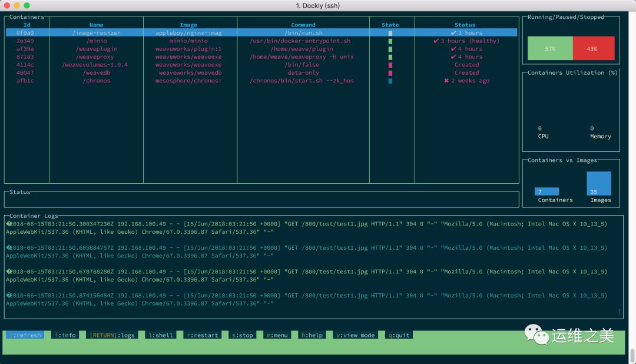Click pink state square of /weavevolumes-1.9.4
This screenshot has width=636, height=364.
[x=390, y=65]
